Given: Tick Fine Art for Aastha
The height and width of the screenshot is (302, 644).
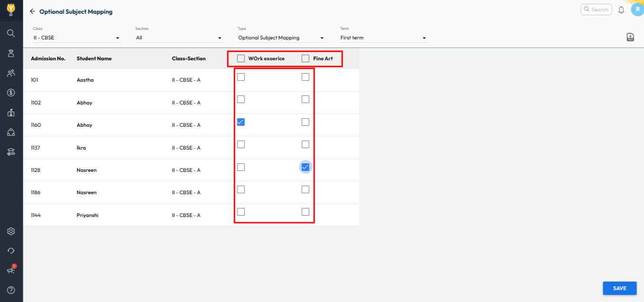Looking at the screenshot, I should pyautogui.click(x=305, y=77).
